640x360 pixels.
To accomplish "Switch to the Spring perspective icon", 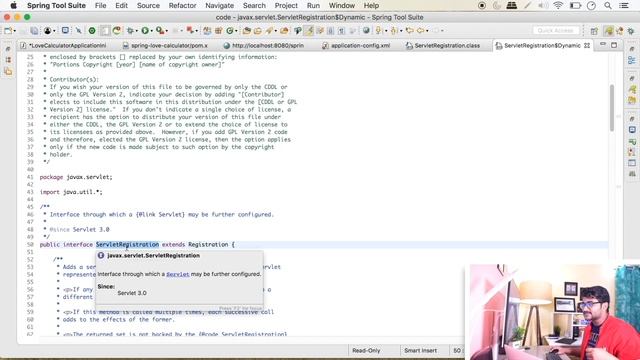I will (x=609, y=31).
